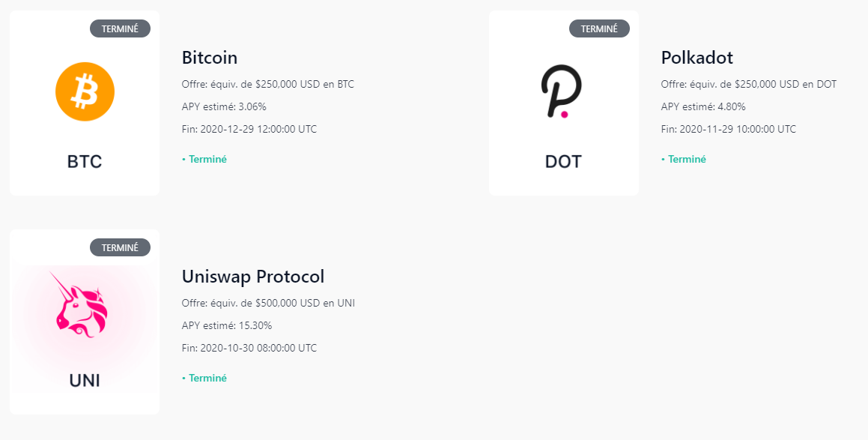Open the Bitcoin offer title

point(210,58)
